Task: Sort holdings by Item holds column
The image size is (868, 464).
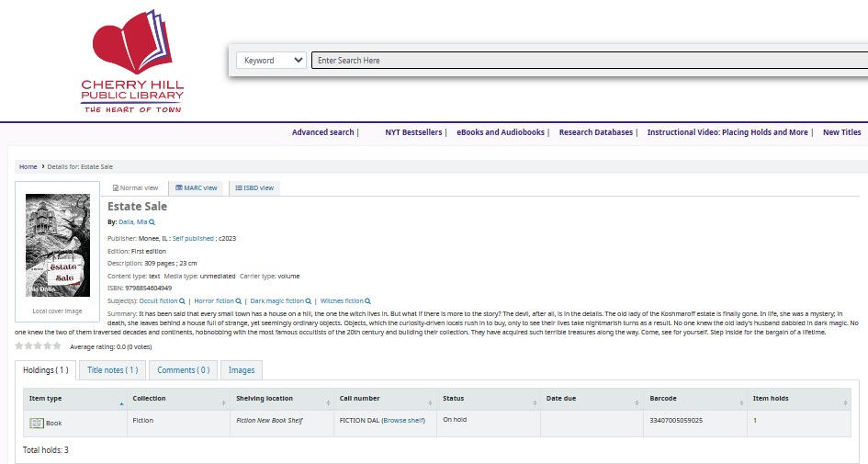Action: [799, 399]
